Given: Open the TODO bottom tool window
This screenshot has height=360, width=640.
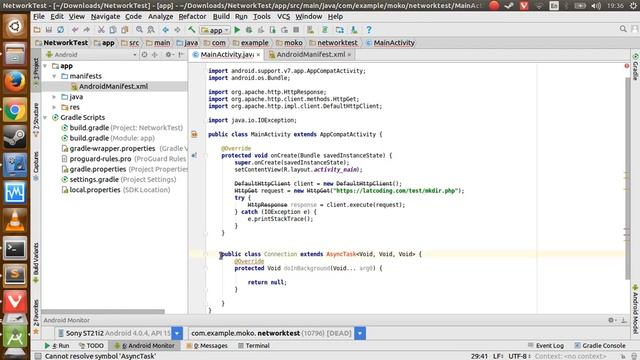Looking at the screenshot, I should pyautogui.click(x=91, y=346).
